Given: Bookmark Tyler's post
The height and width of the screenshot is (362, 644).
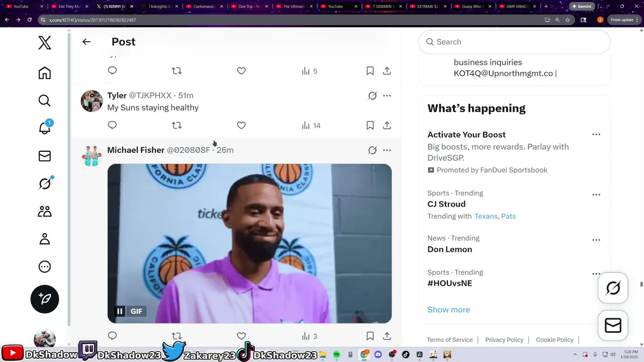Looking at the screenshot, I should pos(370,125).
